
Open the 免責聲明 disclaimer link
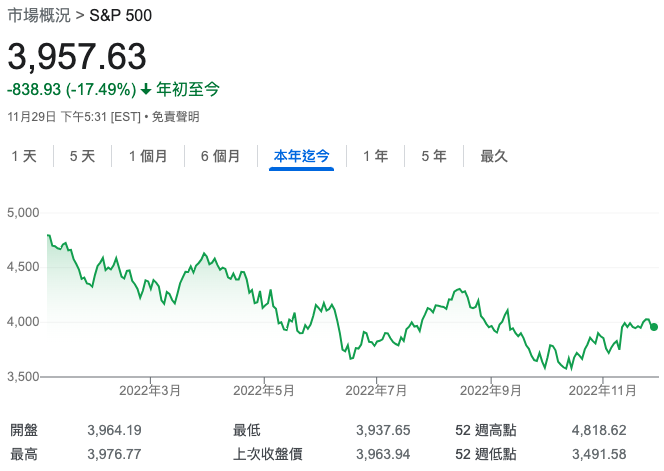[175, 117]
